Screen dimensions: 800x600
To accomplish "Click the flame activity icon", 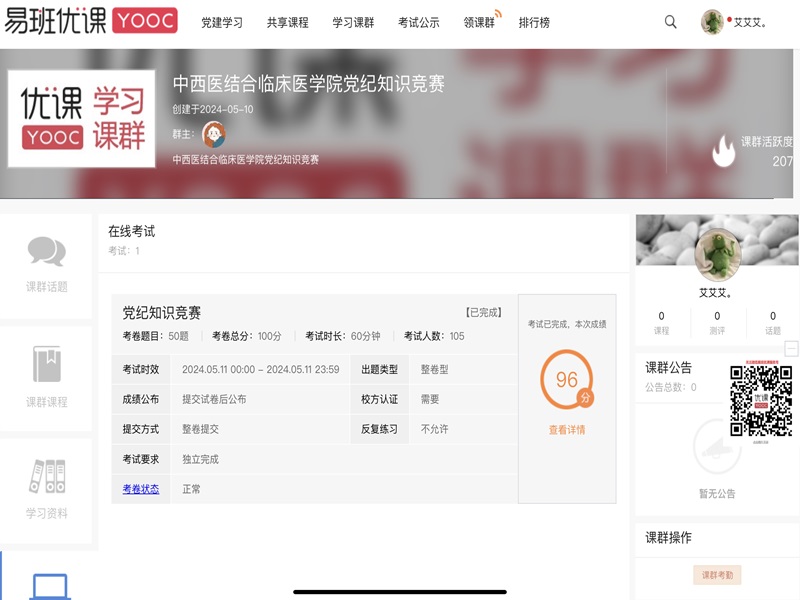I will (x=723, y=151).
